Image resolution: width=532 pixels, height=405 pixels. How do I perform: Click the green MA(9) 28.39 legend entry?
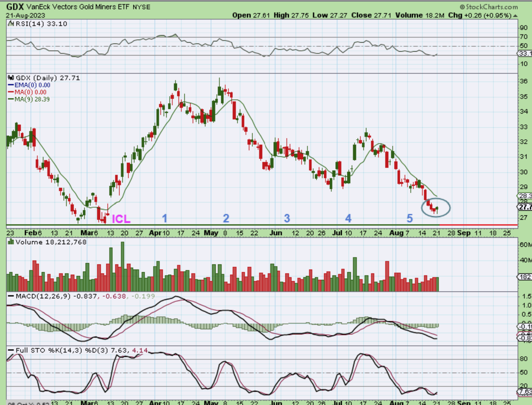coord(30,99)
